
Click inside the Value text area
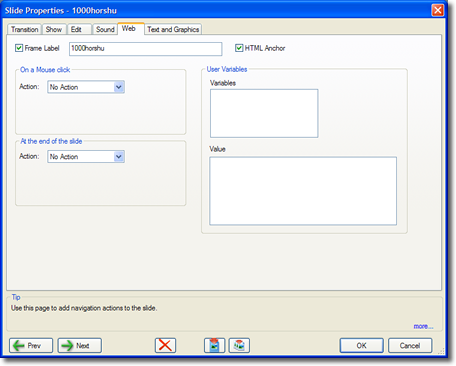pyautogui.click(x=303, y=191)
